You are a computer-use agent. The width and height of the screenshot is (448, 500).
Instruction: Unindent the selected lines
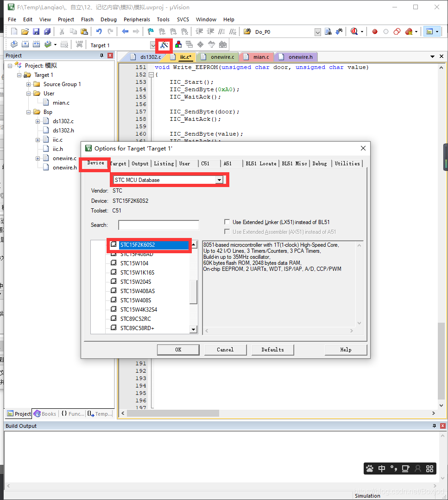(x=211, y=31)
